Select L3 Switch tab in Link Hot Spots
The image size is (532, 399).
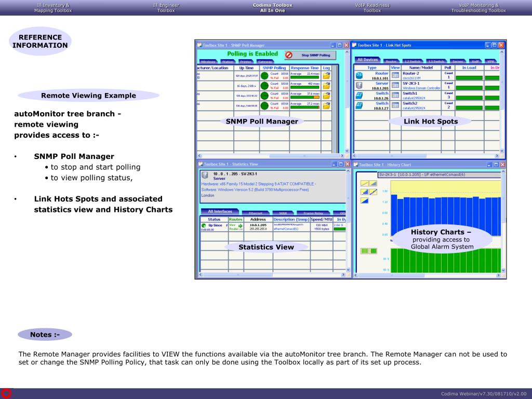[x=436, y=61]
